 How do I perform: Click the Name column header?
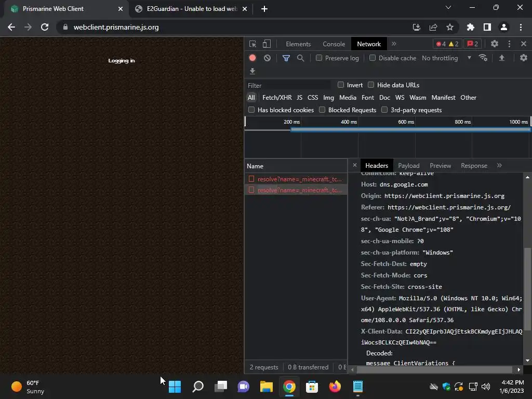pos(296,166)
